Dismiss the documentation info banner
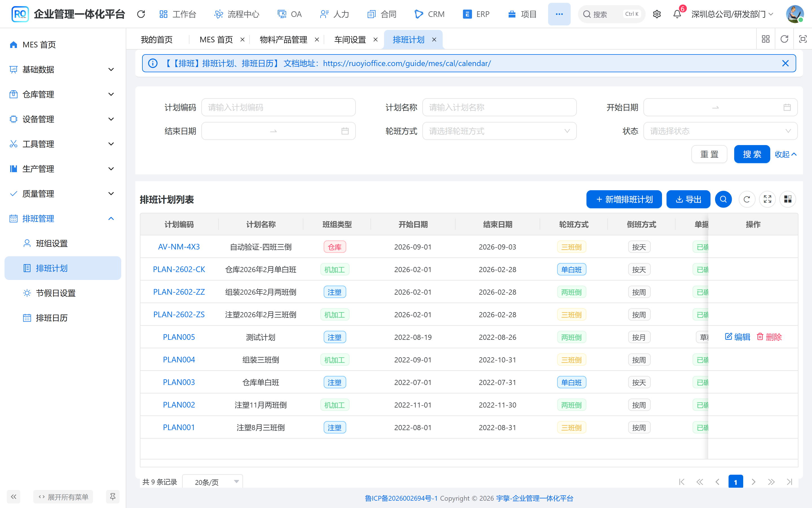812x508 pixels. (785, 63)
